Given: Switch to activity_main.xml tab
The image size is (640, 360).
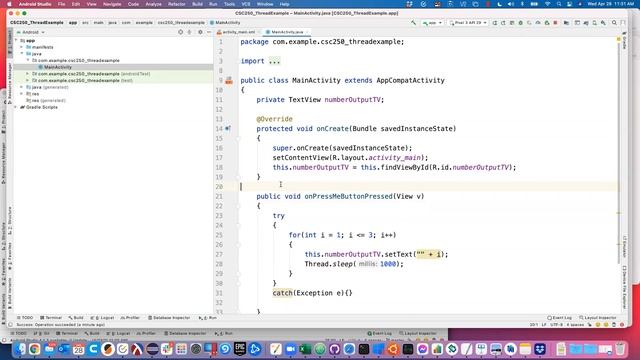Looking at the screenshot, I should pyautogui.click(x=238, y=32).
